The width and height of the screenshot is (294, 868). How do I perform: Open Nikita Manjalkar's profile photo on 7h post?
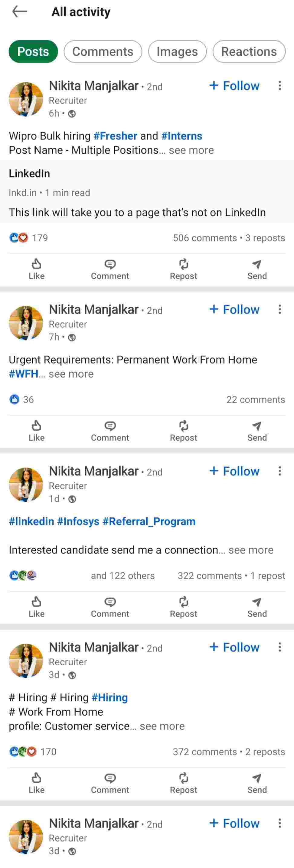(x=26, y=323)
